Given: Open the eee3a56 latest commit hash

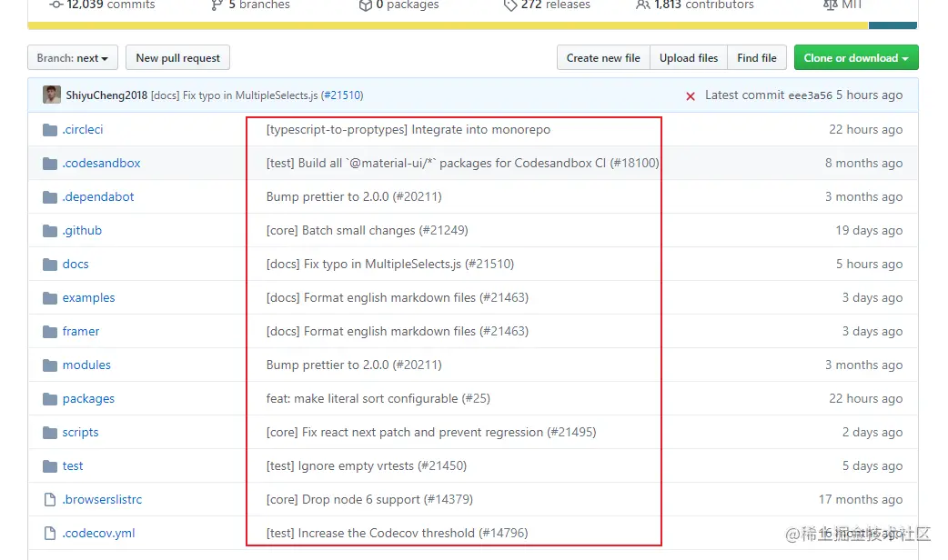Looking at the screenshot, I should point(810,95).
